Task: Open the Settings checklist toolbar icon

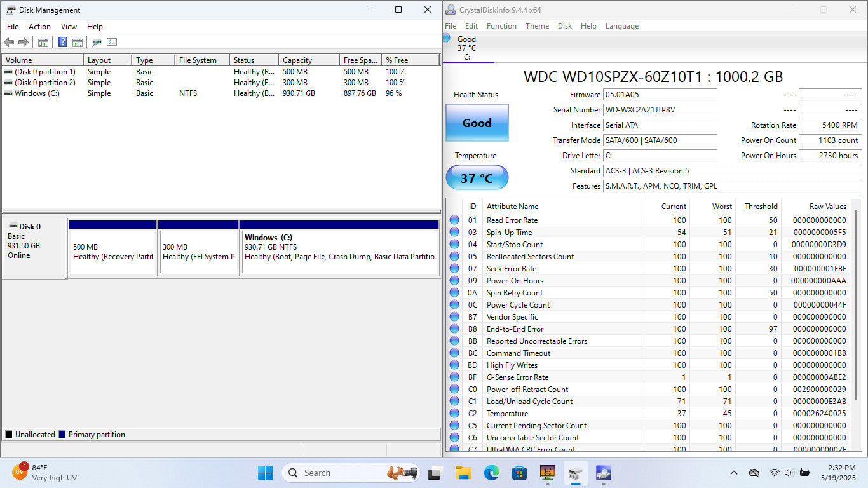Action: tap(112, 43)
